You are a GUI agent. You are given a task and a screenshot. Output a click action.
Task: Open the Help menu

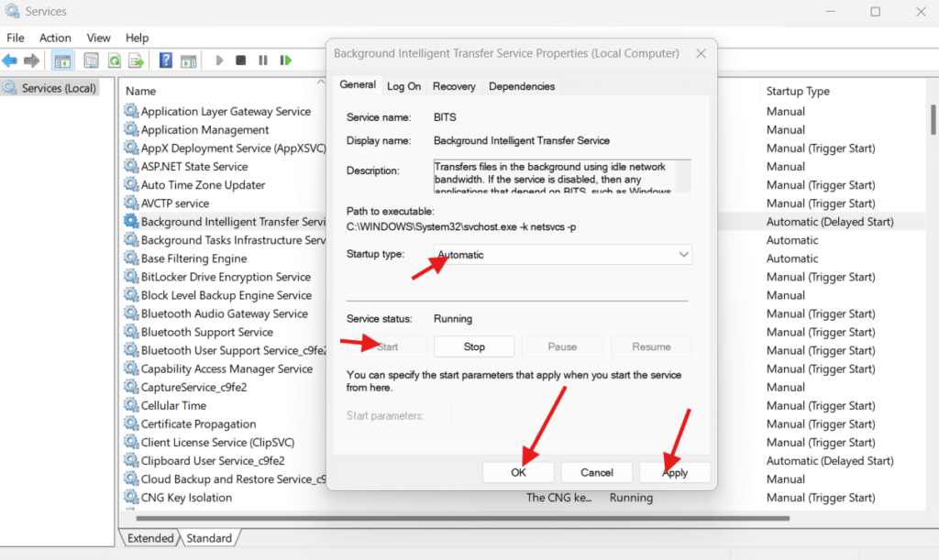pyautogui.click(x=138, y=38)
